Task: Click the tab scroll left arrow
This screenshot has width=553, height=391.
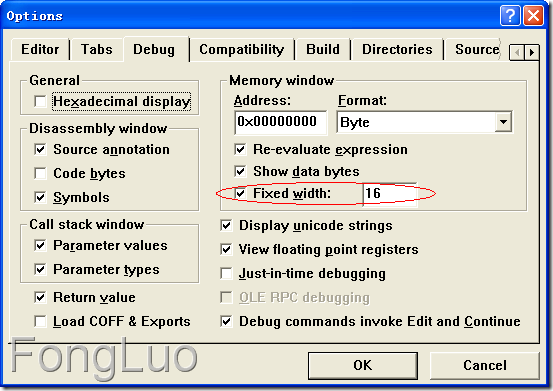Action: click(x=517, y=53)
